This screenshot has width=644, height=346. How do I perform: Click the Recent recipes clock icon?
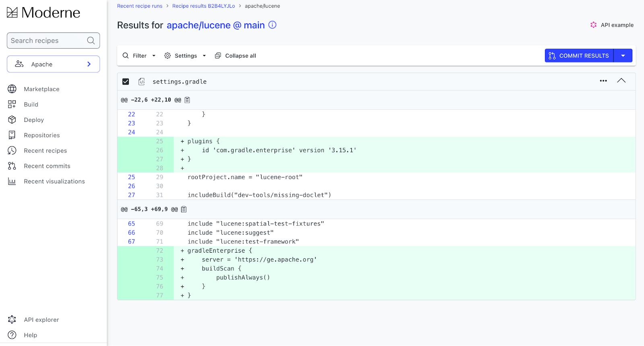(12, 150)
